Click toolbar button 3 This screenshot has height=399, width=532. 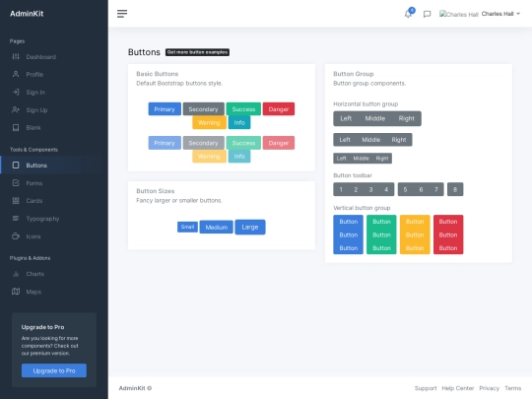[370, 189]
